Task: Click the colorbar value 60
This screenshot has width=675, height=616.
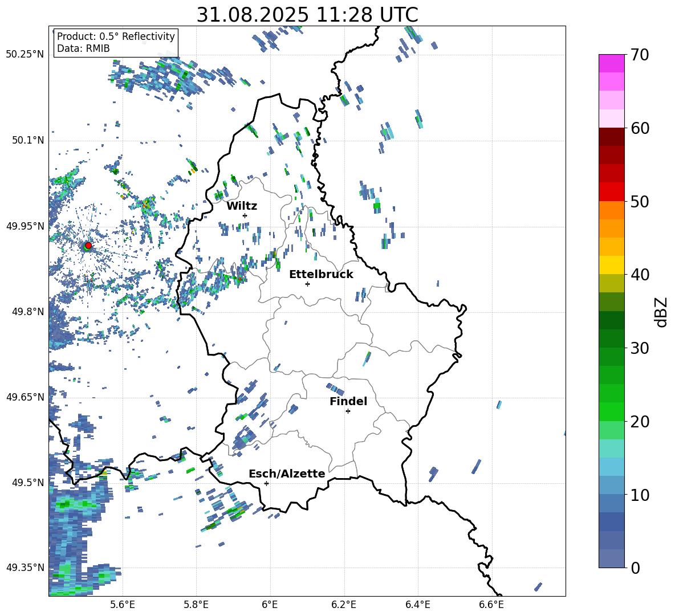Action: pos(640,128)
